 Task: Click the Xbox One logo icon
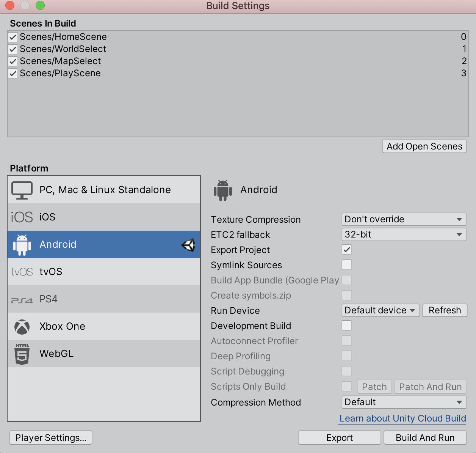coord(22,327)
